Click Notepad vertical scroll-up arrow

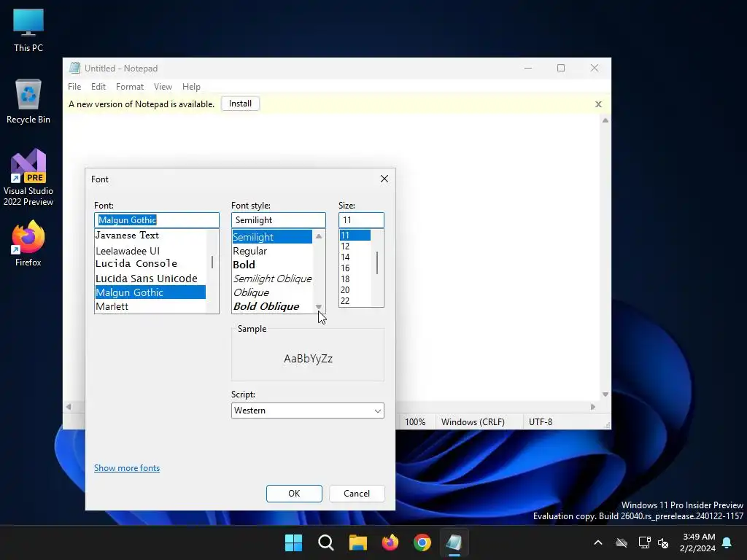pyautogui.click(x=605, y=120)
